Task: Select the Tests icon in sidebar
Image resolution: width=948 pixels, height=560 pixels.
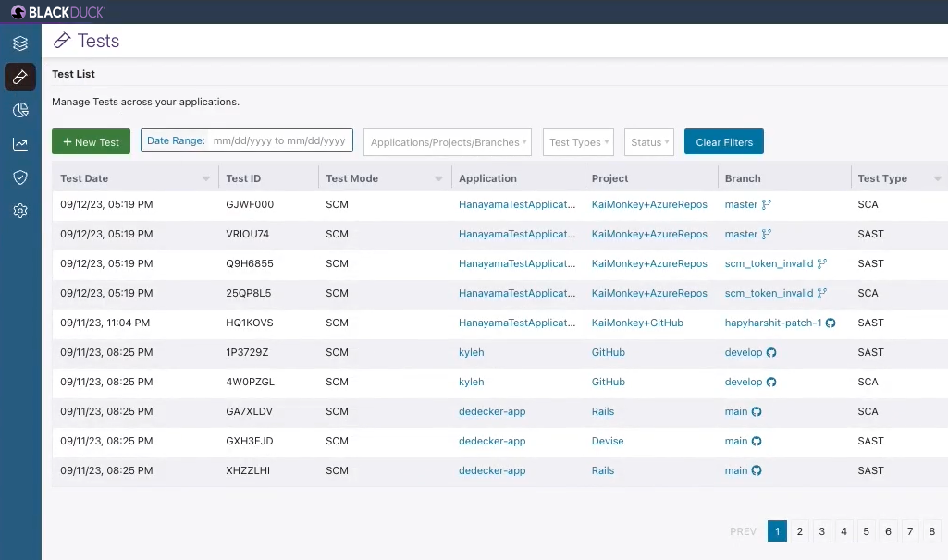Action: point(20,77)
